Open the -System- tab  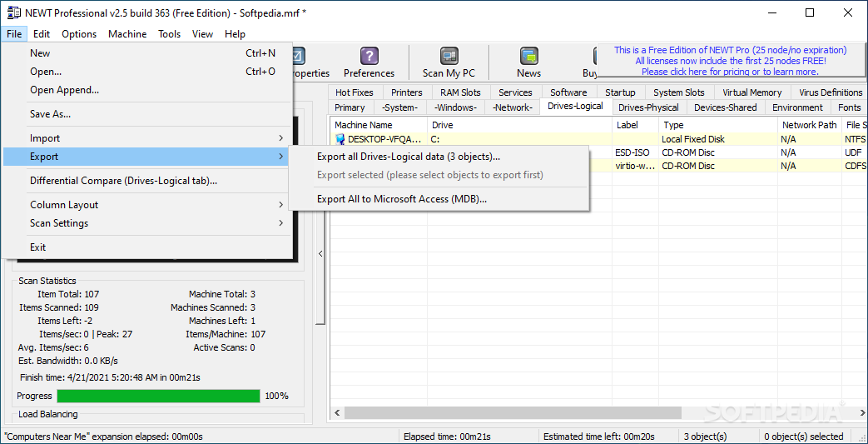(x=400, y=107)
